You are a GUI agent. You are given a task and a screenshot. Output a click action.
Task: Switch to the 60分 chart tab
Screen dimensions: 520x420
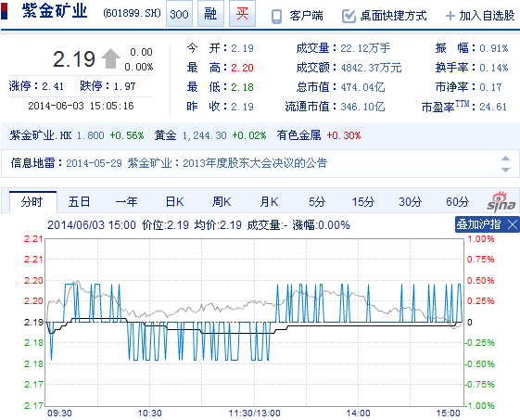[x=457, y=202]
